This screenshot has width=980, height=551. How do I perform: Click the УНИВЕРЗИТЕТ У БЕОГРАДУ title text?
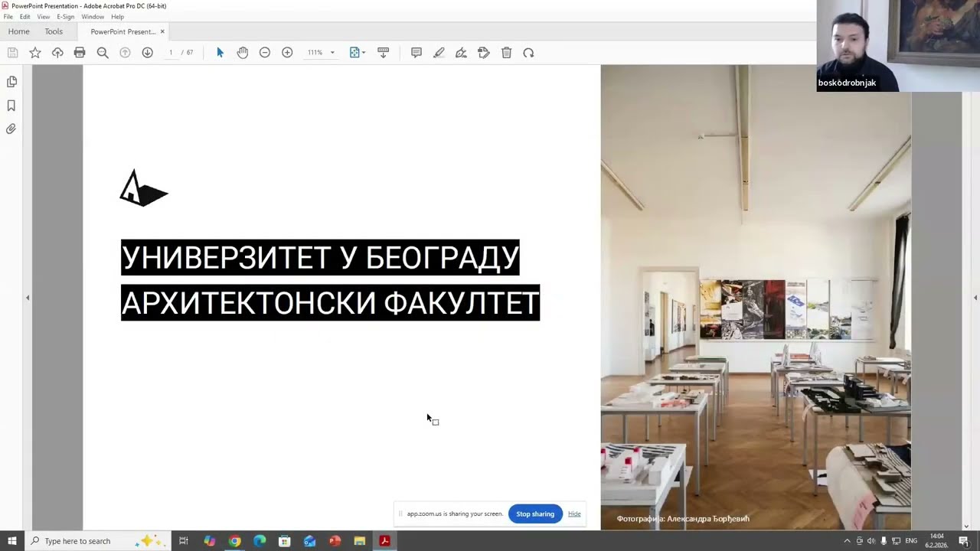tap(320, 258)
